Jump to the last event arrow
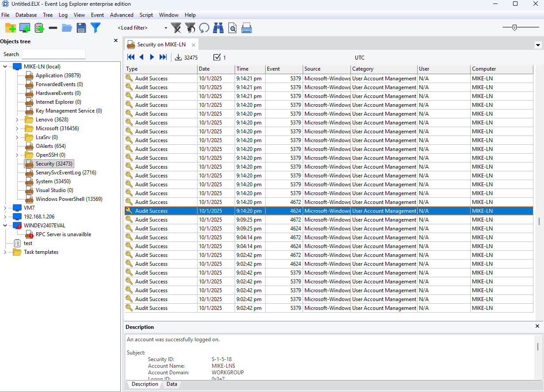Screen dimensions: 544x392 click(x=163, y=57)
